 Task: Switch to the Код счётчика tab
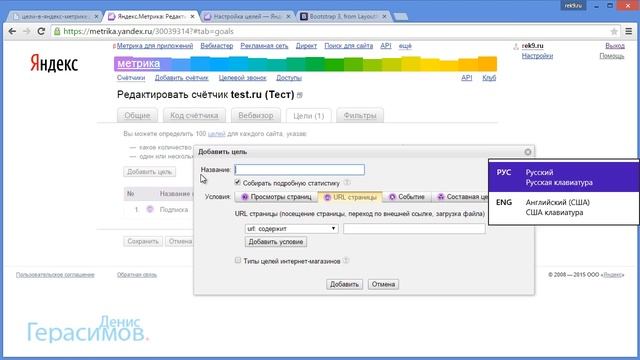(194, 116)
